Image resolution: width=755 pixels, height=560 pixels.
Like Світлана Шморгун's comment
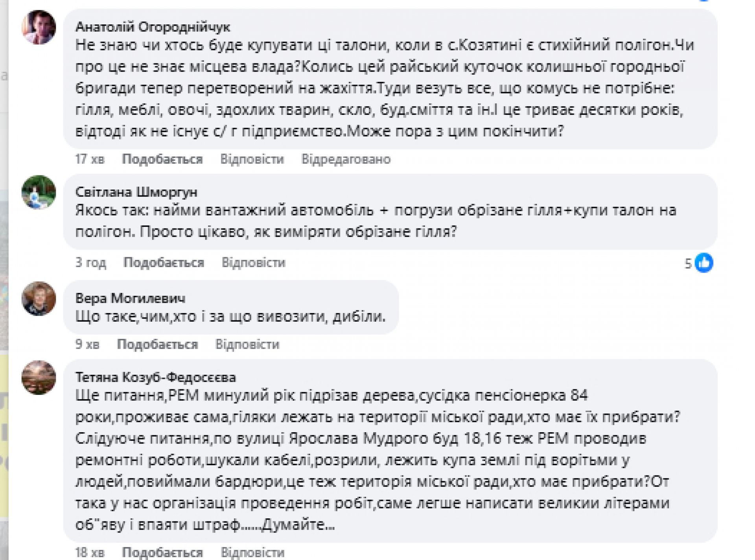tap(164, 263)
